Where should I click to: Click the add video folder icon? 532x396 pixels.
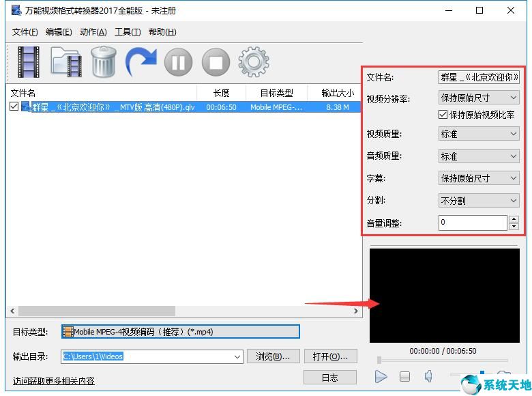pyautogui.click(x=66, y=62)
